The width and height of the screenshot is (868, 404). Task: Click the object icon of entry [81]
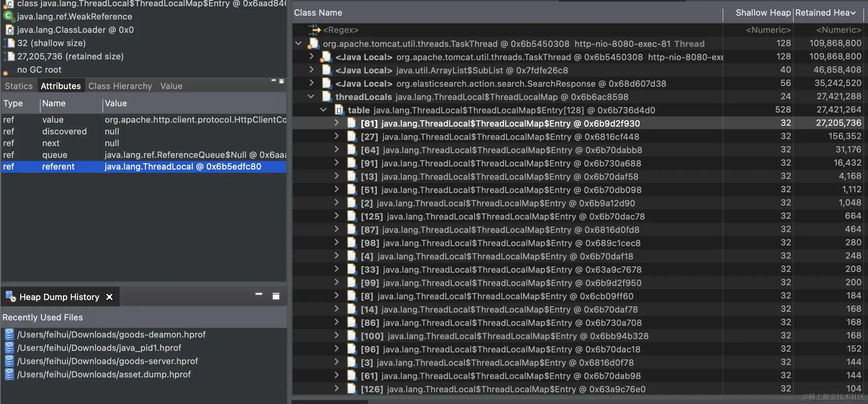352,123
